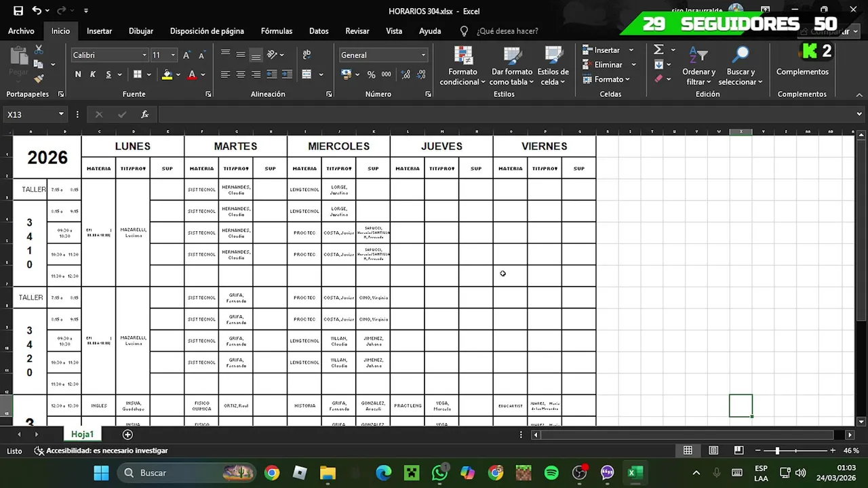Decrease decimal places icon
This screenshot has height=488, width=868.
420,75
